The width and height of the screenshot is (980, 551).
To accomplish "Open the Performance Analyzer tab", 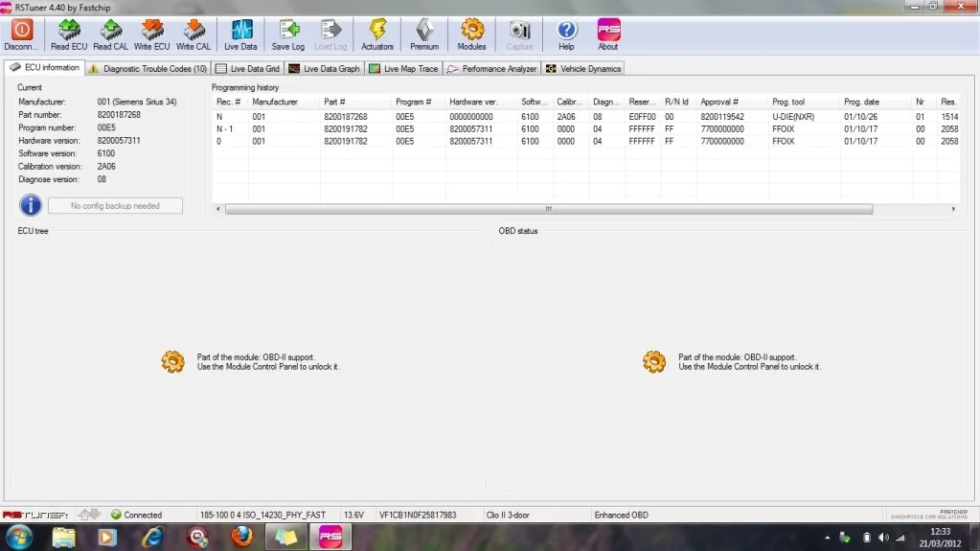I will point(491,69).
